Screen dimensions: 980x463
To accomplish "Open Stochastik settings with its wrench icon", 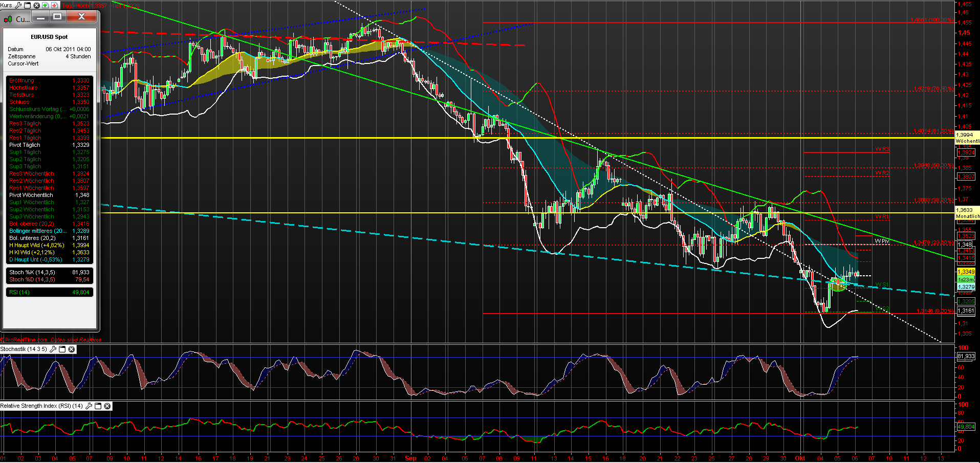I will tap(53, 349).
